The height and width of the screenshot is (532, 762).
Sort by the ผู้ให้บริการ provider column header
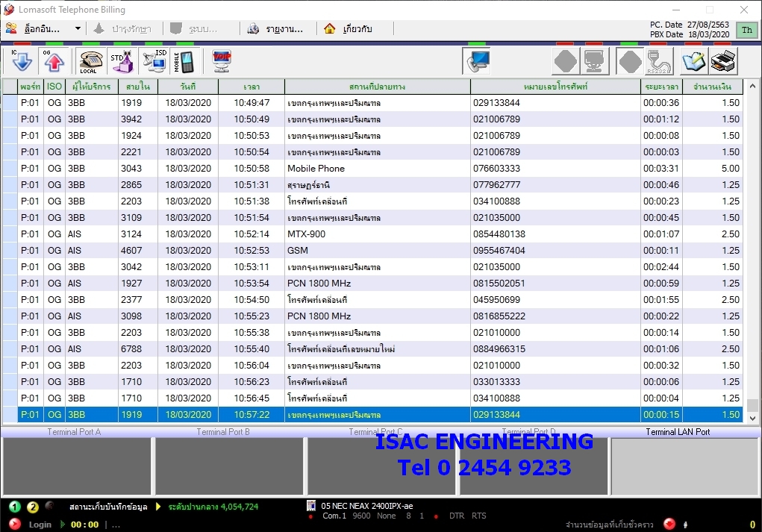coord(91,87)
